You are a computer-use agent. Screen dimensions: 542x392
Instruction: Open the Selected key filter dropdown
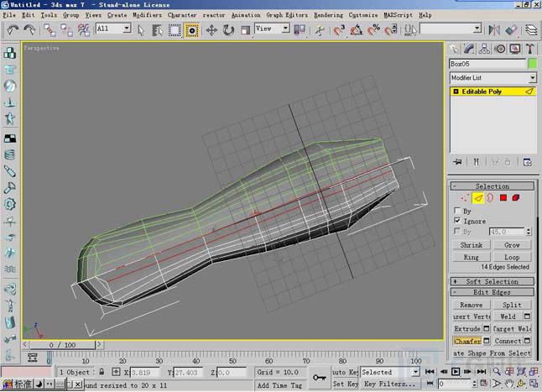pos(416,372)
